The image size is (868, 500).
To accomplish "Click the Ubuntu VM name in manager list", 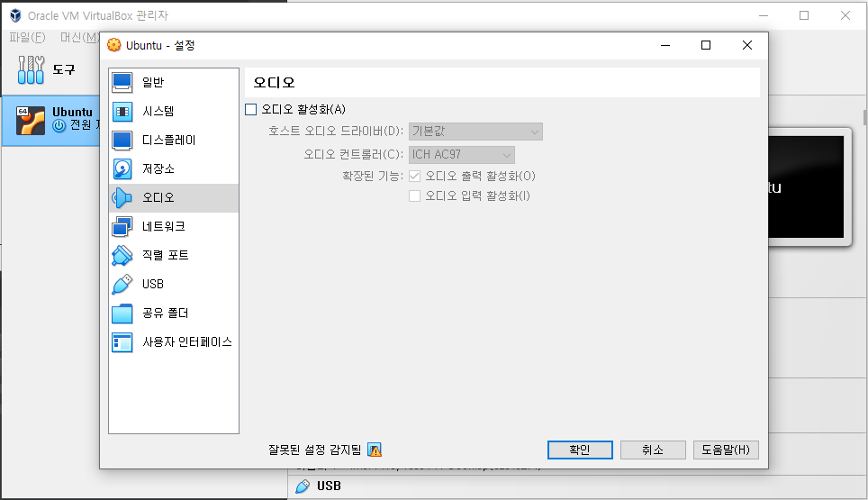I will pyautogui.click(x=73, y=113).
